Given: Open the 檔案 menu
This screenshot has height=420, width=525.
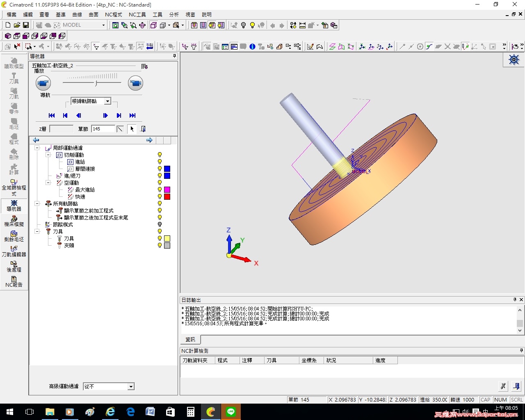Looking at the screenshot, I should point(11,14).
